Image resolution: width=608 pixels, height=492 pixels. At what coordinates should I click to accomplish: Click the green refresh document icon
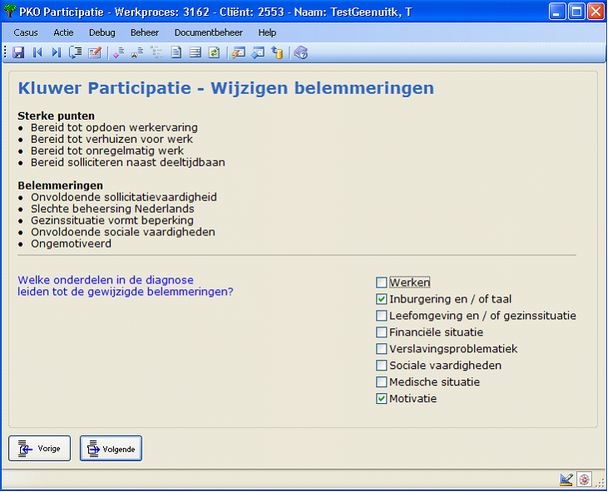point(214,52)
